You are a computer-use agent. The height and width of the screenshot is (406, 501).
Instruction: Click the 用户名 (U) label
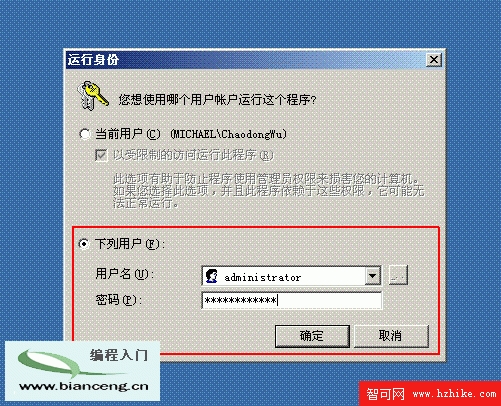[125, 274]
